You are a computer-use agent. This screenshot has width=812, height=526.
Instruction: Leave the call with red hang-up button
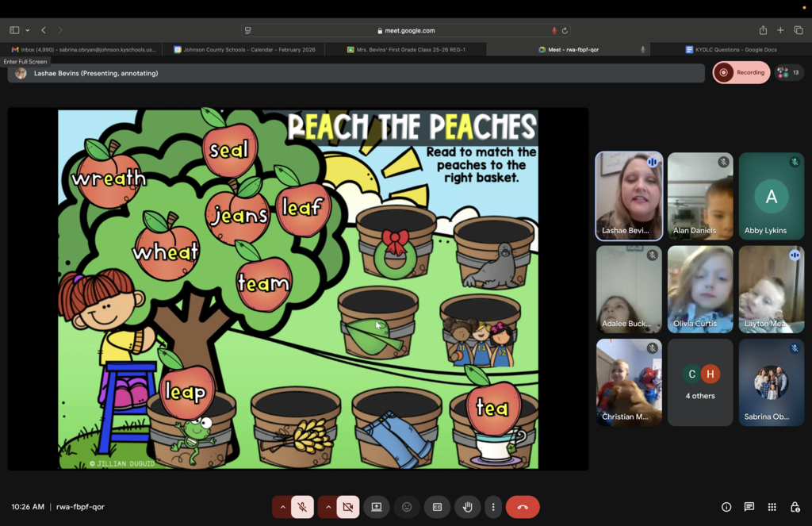coord(523,507)
